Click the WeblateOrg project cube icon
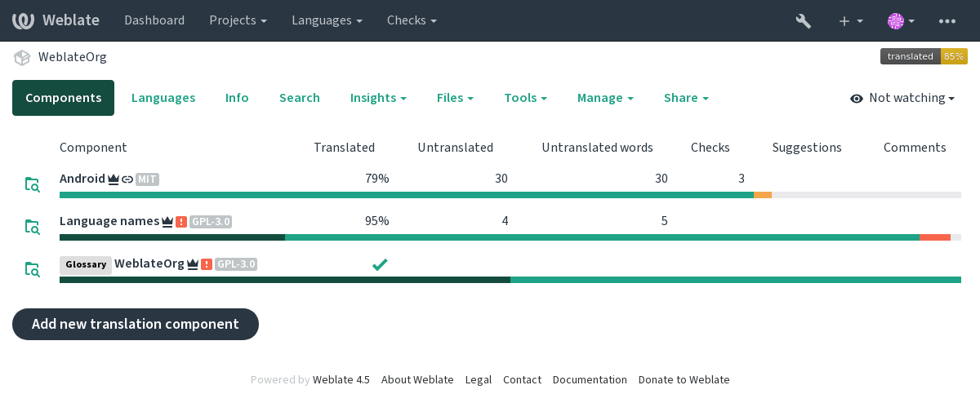The image size is (980, 394). 22,57
